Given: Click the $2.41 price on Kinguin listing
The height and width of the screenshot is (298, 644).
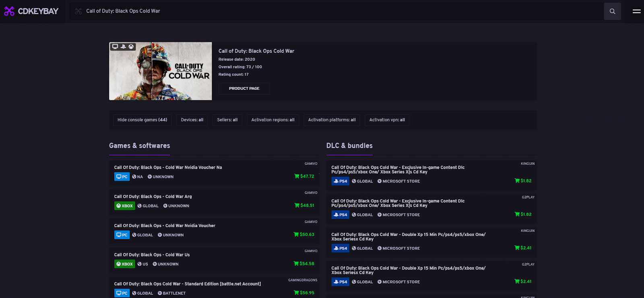Looking at the screenshot, I should tap(526, 248).
